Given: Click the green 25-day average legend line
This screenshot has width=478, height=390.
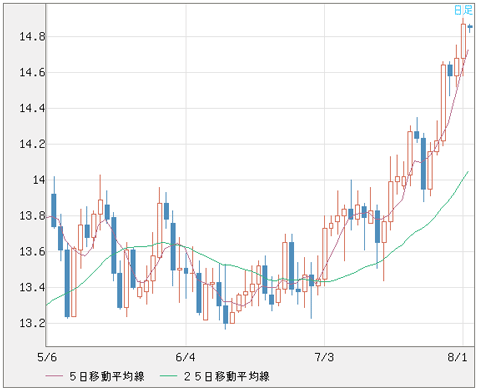Looking at the screenshot, I should [x=168, y=376].
